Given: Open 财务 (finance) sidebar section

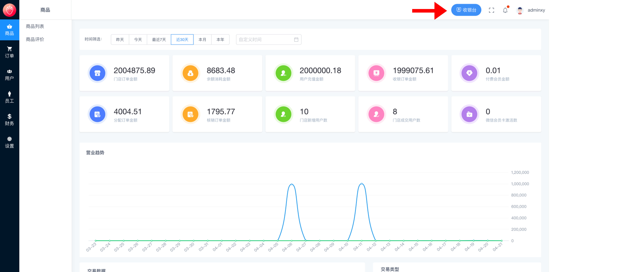Looking at the screenshot, I should click(x=9, y=120).
